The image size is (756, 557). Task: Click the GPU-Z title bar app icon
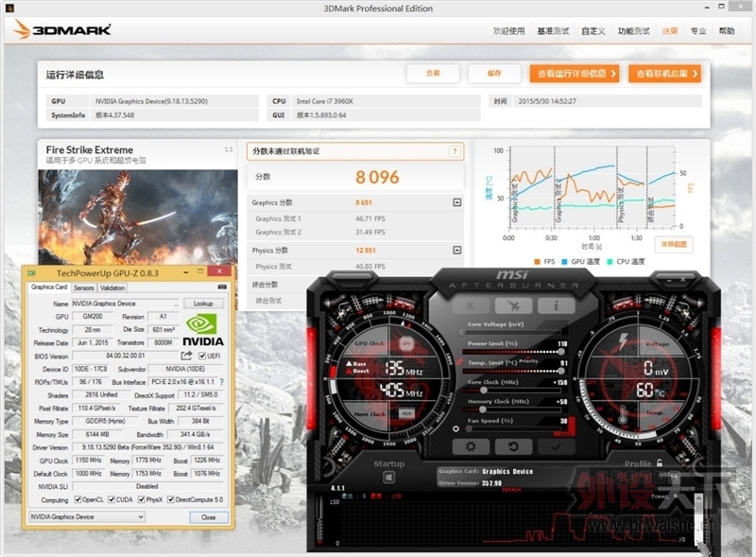[x=32, y=272]
